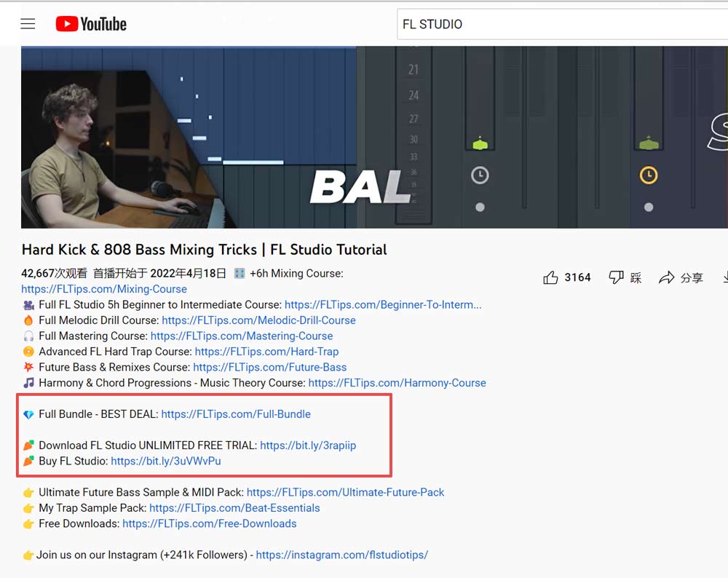This screenshot has width=728, height=578.
Task: Open the Beginner-To-Intermediate course link
Action: [383, 305]
